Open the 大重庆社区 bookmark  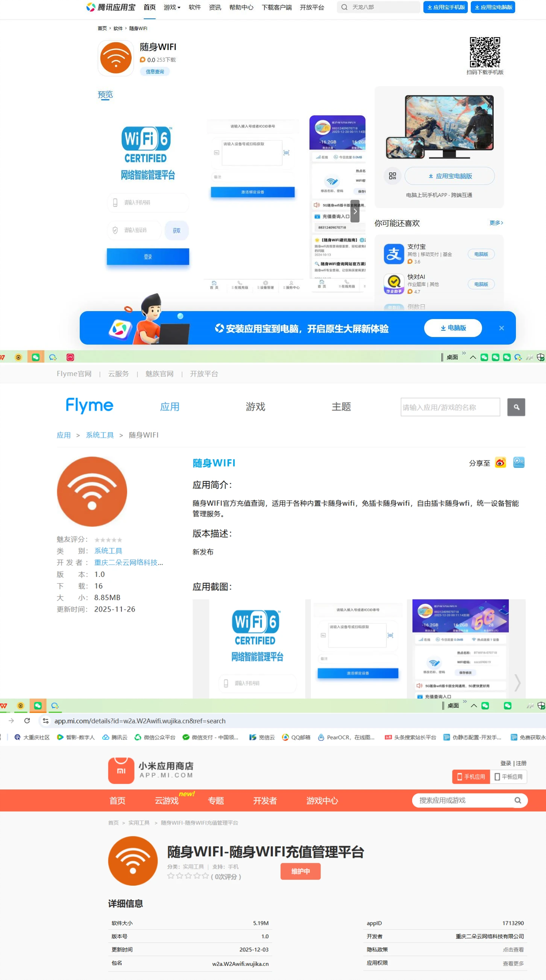pos(32,737)
